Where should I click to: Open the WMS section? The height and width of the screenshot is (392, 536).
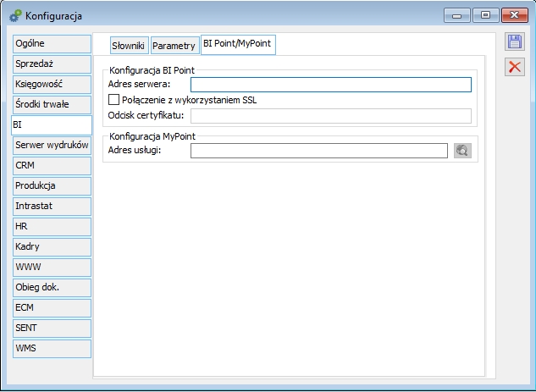(52, 349)
